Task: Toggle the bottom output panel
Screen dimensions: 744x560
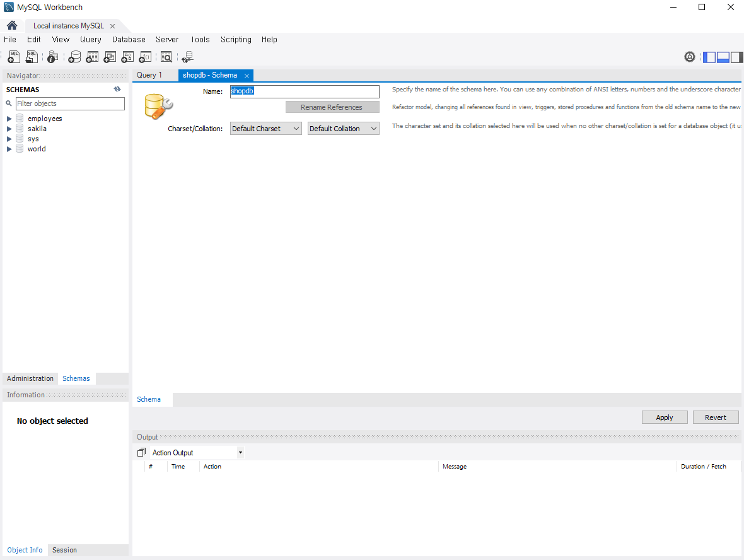Action: [723, 57]
